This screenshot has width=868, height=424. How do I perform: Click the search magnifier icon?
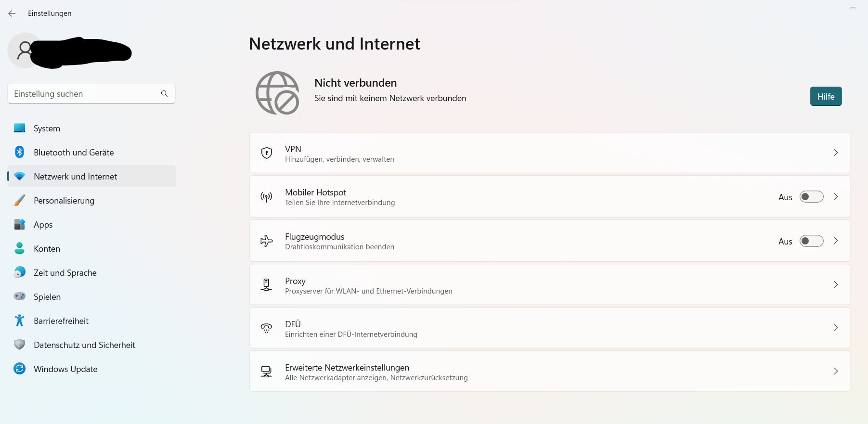164,93
